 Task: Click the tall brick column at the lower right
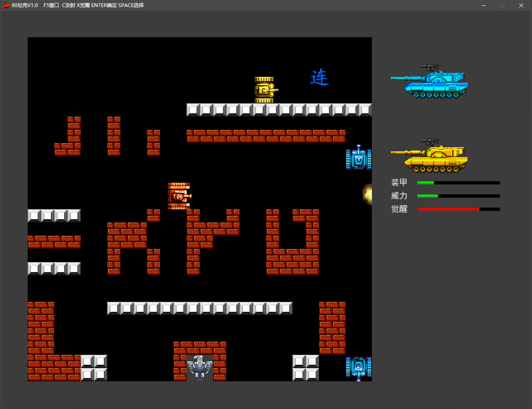click(332, 328)
